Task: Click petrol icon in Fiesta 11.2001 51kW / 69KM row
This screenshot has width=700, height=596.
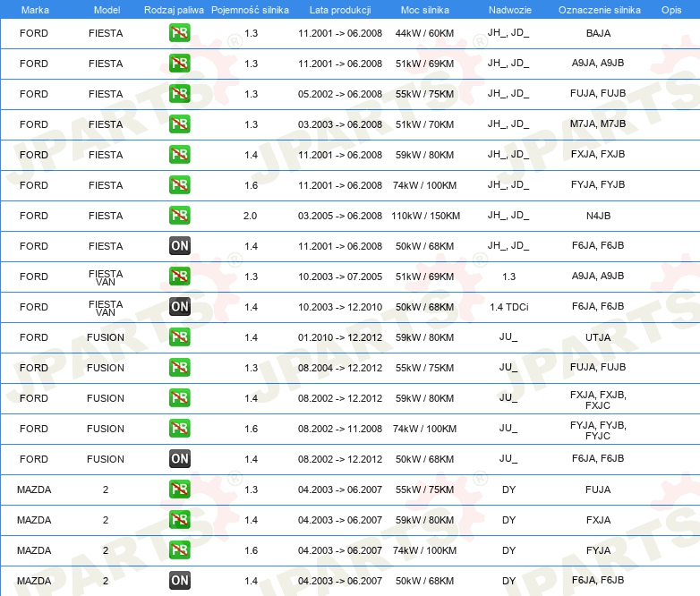Action: [x=179, y=64]
